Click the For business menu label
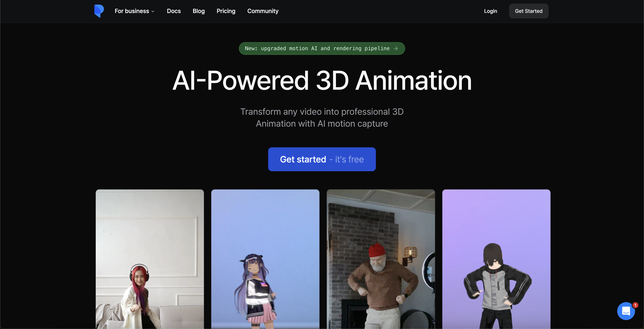The height and width of the screenshot is (329, 644). 132,11
